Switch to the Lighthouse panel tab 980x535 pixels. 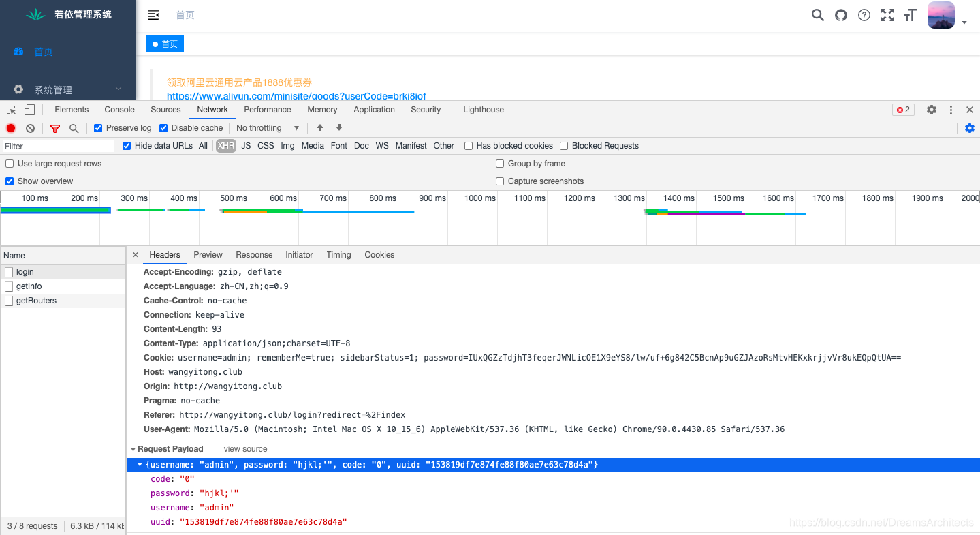point(484,110)
